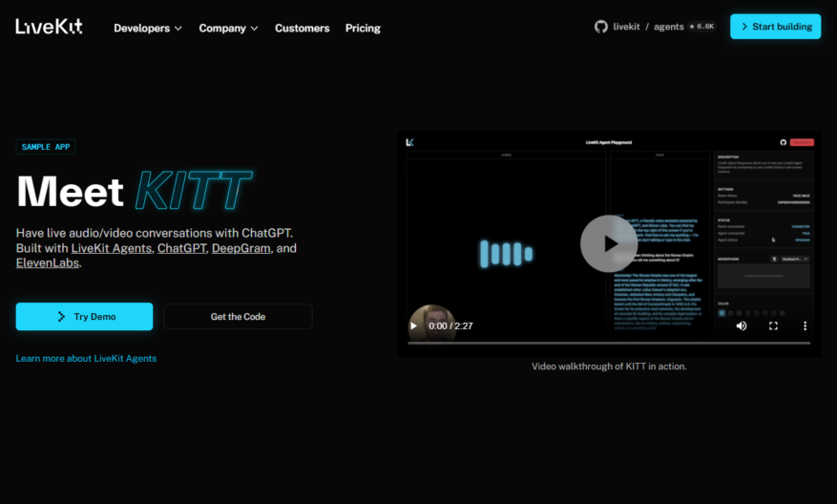The image size is (837, 504).
Task: Open the microphone dropdown inside the video
Action: 795,259
